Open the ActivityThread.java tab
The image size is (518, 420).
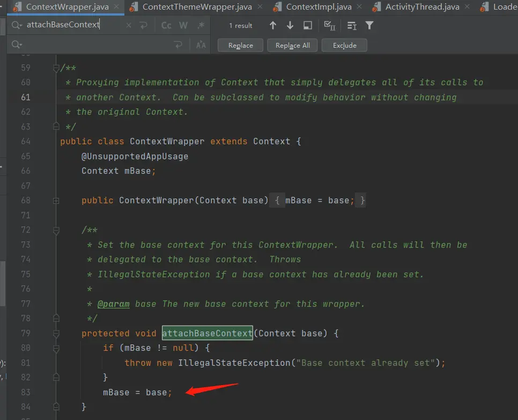pos(423,7)
